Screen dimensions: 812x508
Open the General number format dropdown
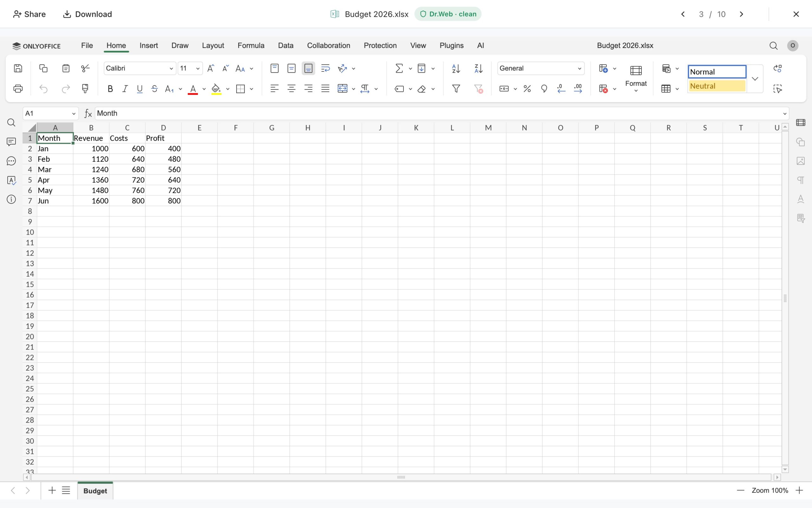click(579, 69)
